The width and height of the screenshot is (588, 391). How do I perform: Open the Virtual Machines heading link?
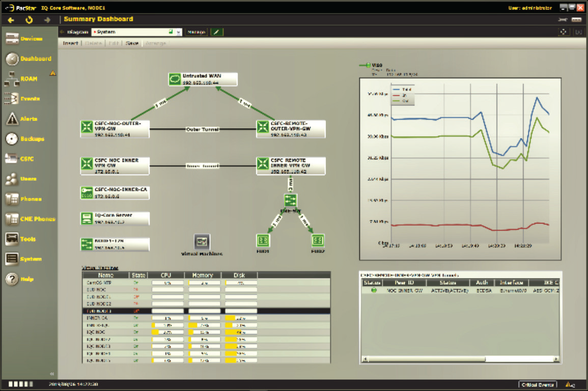[100, 268]
